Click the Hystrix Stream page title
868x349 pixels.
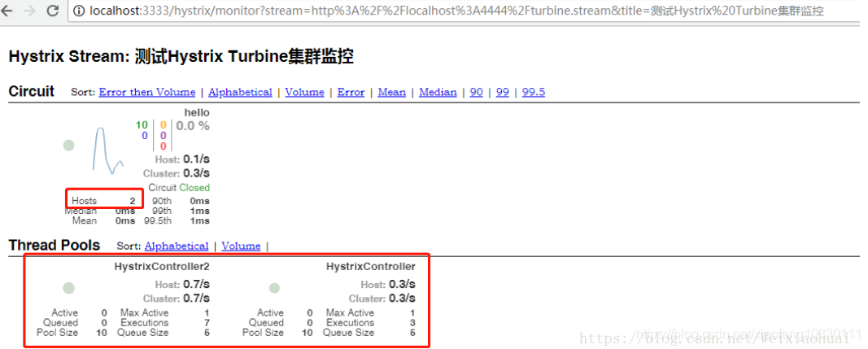pyautogui.click(x=181, y=56)
